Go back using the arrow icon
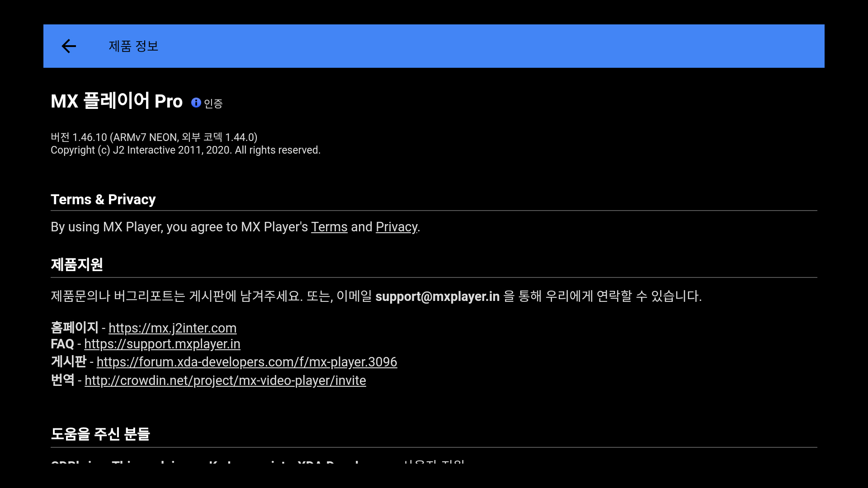The image size is (868, 488). click(x=69, y=46)
